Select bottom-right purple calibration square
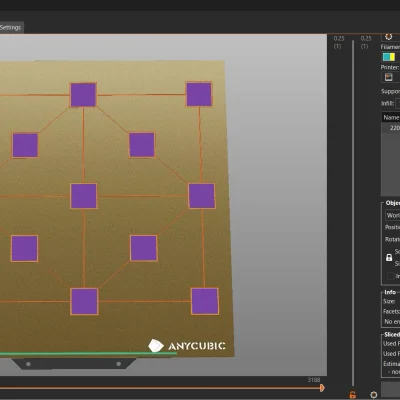Screen dimensions: 400x400 pos(205,301)
